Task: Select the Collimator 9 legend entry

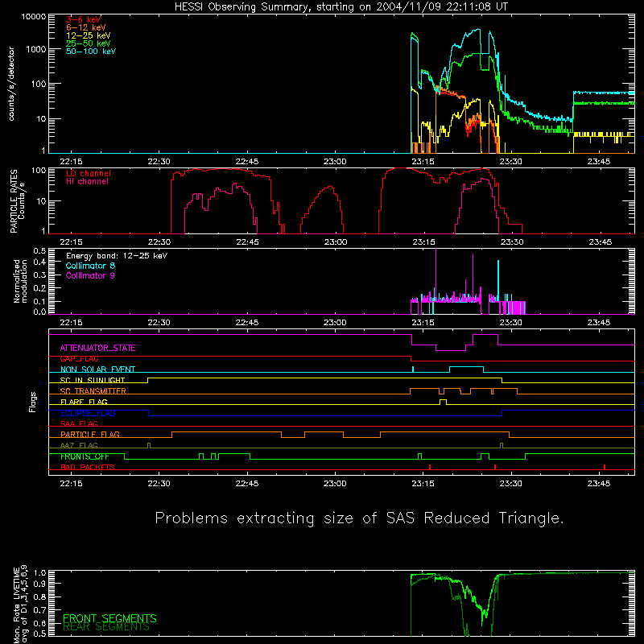Action: click(x=90, y=275)
